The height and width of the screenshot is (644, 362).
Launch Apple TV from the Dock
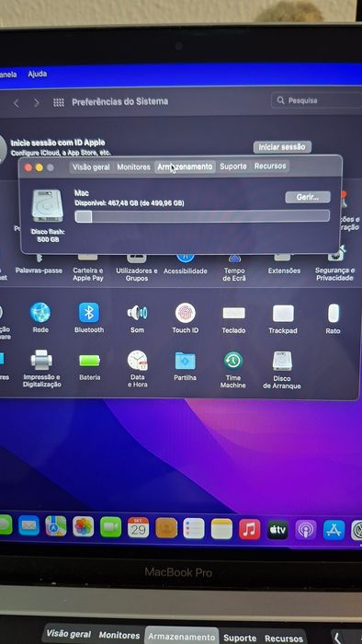(277, 529)
